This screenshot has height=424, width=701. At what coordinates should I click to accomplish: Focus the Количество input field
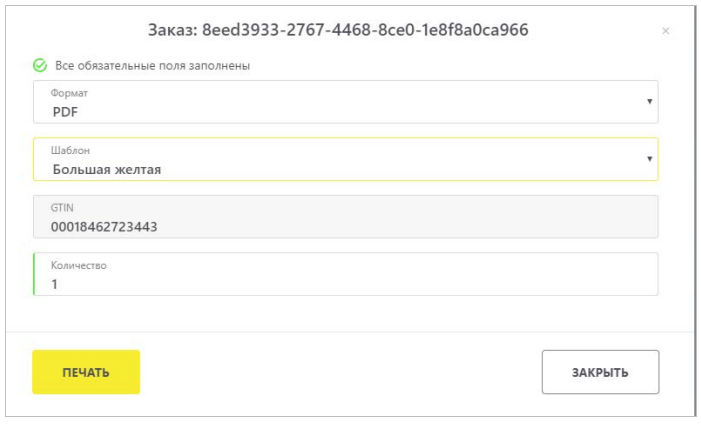click(346, 274)
